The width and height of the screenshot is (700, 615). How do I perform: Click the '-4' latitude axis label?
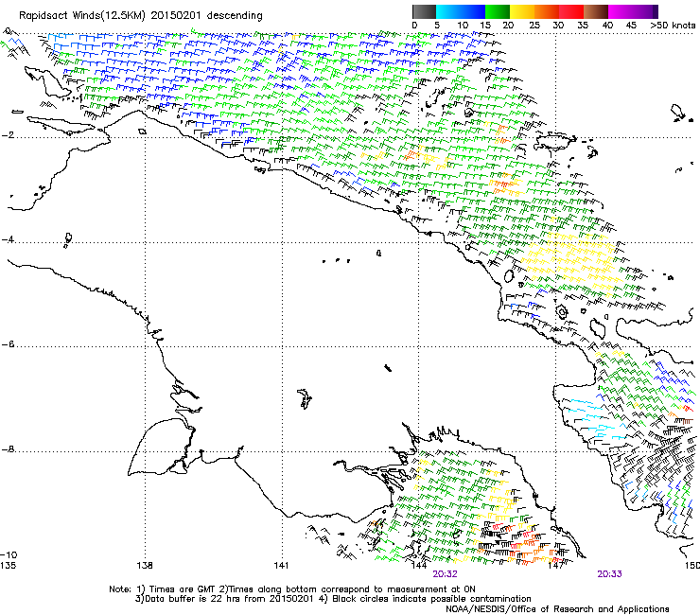(x=8, y=239)
